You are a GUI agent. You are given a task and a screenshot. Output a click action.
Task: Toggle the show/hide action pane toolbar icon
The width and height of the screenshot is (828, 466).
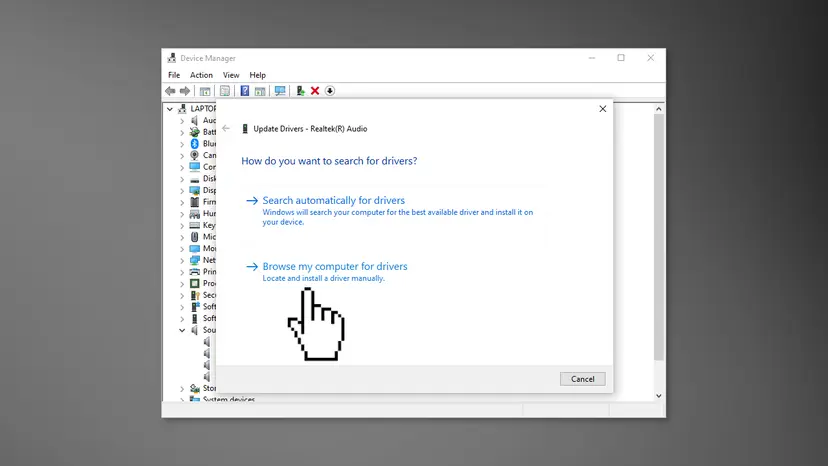(x=260, y=91)
